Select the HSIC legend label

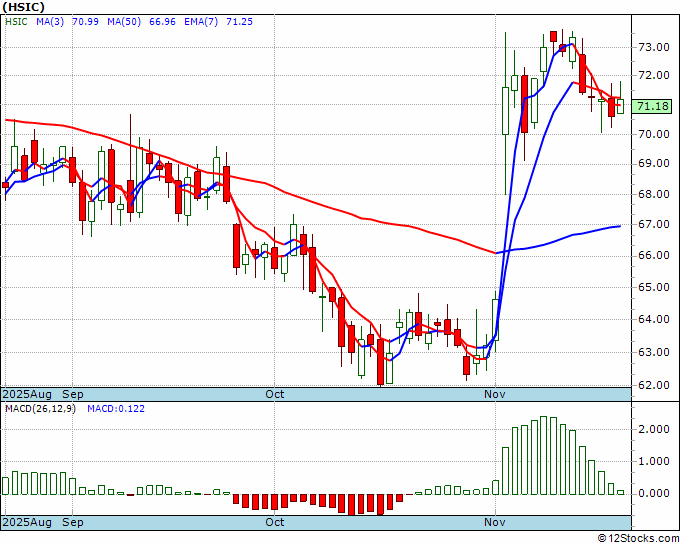coord(16,22)
